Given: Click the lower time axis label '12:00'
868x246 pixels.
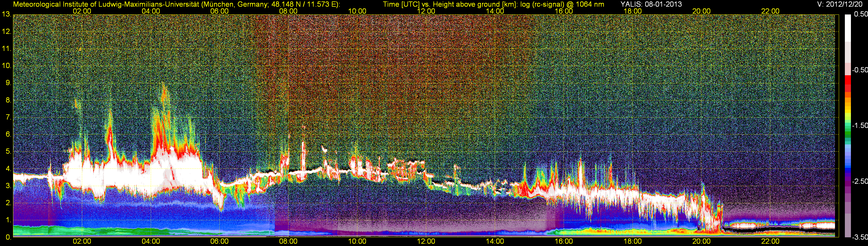Looking at the screenshot, I should click(x=426, y=242).
